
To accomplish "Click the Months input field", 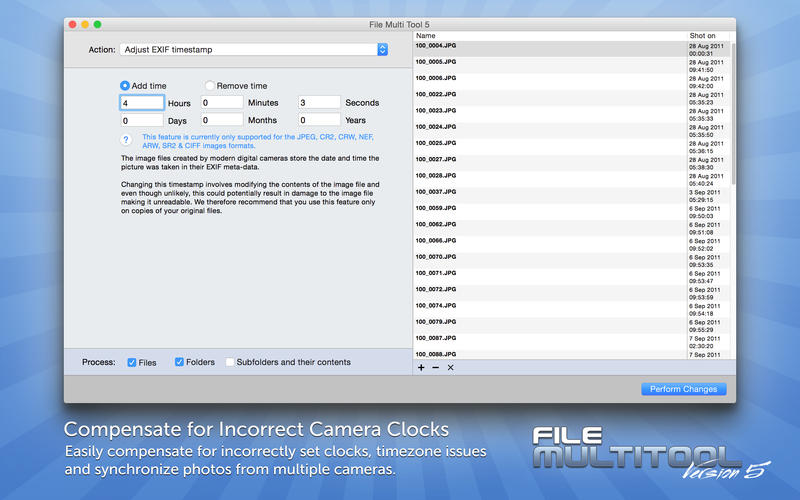I will (x=221, y=121).
